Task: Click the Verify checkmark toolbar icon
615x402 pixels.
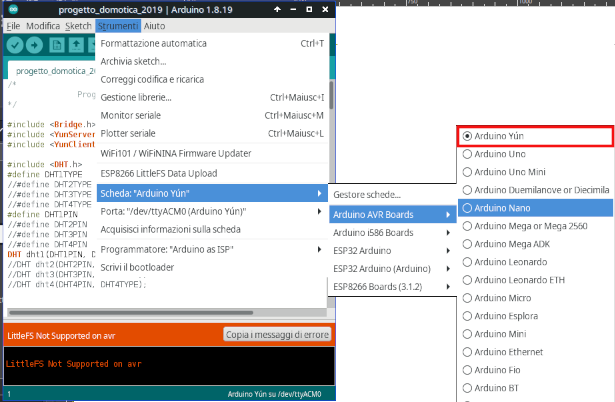Action: 14,45
